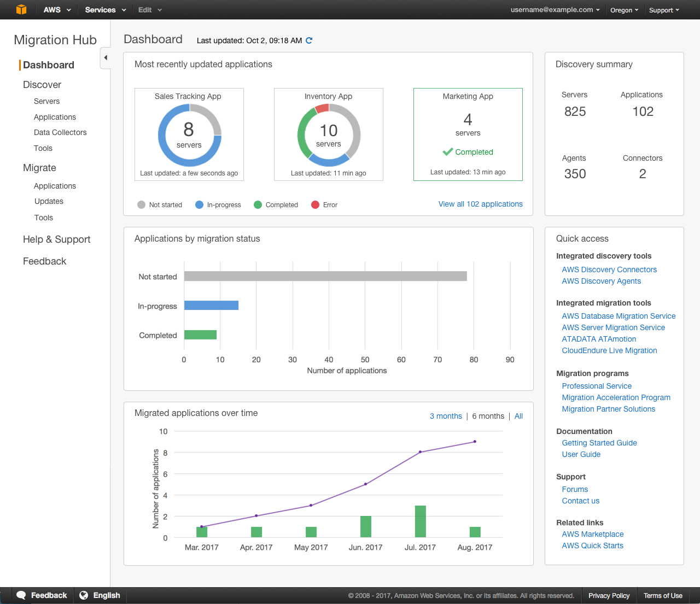Open Professional Service link

[597, 386]
